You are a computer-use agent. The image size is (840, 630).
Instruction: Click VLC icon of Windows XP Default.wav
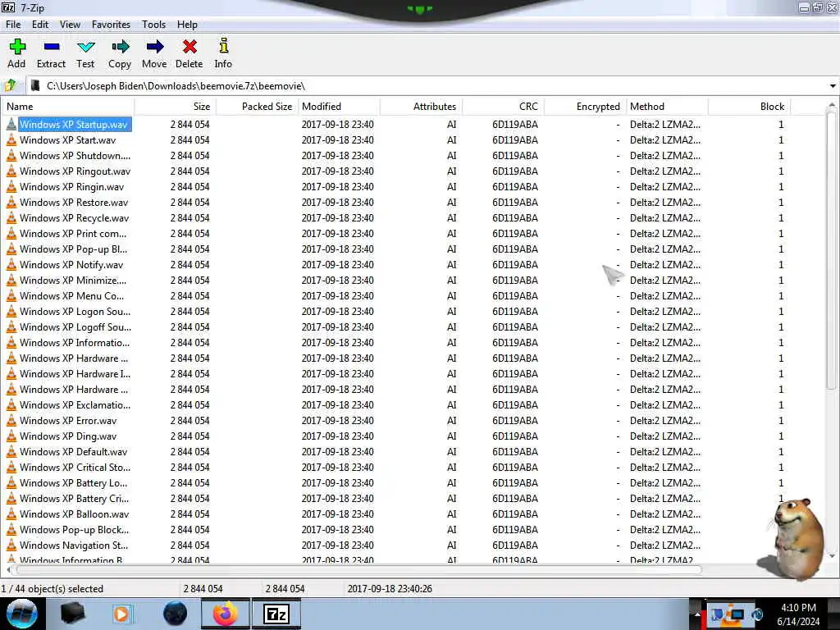pyautogui.click(x=11, y=452)
